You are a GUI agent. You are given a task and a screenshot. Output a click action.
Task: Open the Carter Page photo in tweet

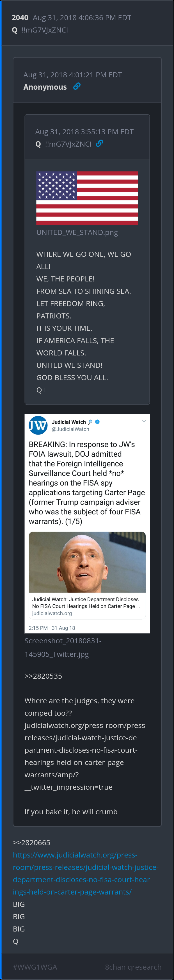tap(87, 562)
